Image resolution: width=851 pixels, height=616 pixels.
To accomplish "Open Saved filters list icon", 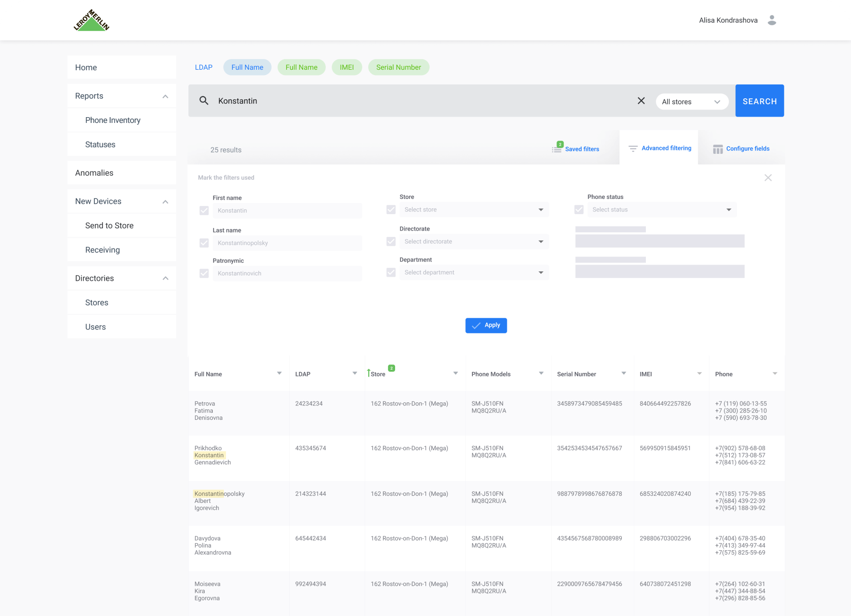I will point(557,149).
